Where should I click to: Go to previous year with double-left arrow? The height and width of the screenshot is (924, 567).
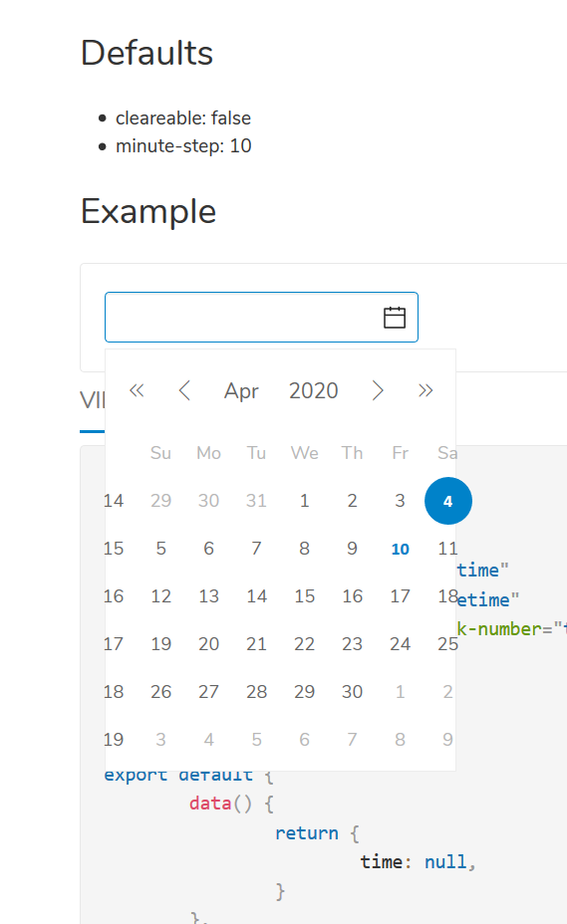click(137, 390)
